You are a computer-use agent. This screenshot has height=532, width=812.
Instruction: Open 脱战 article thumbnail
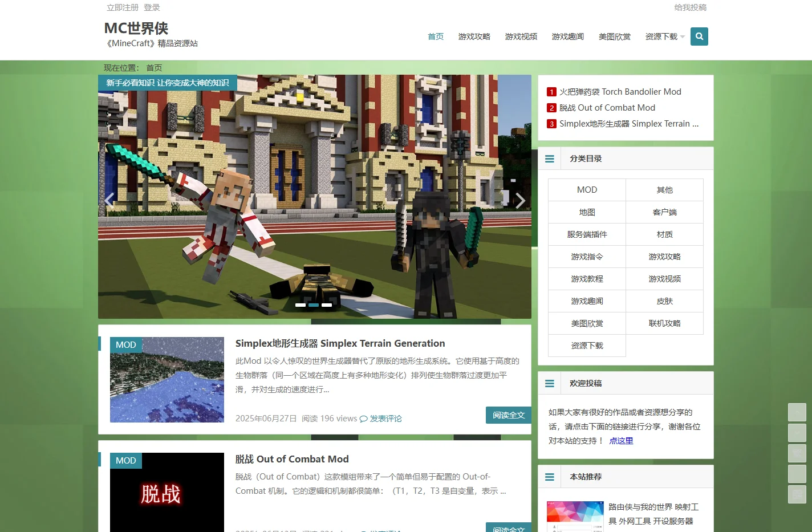[x=167, y=493]
